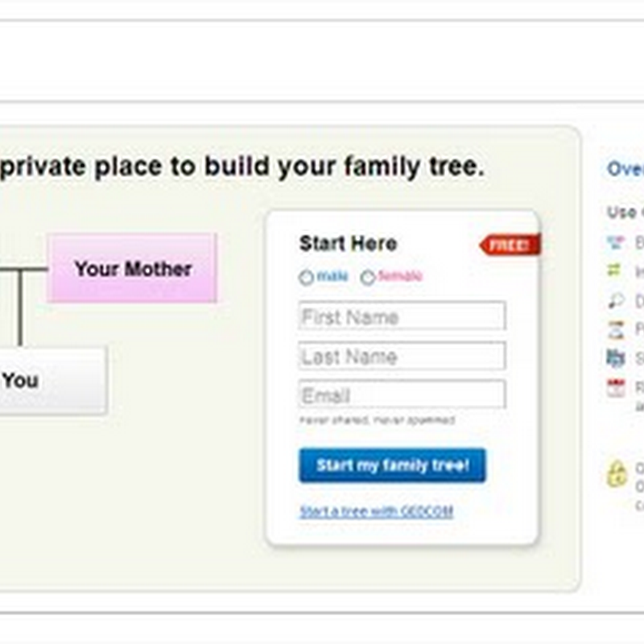The image size is (644, 644).
Task: Focus the Last Name field
Action: pyautogui.click(x=402, y=356)
